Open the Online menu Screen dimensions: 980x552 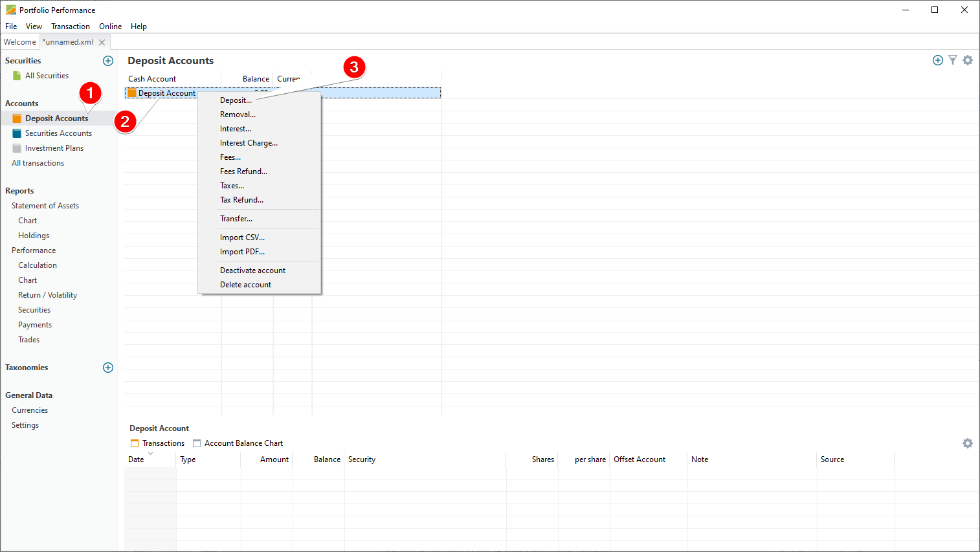110,27
